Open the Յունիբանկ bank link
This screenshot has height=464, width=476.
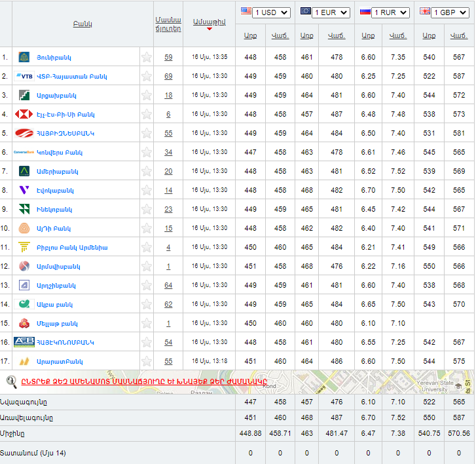click(54, 58)
